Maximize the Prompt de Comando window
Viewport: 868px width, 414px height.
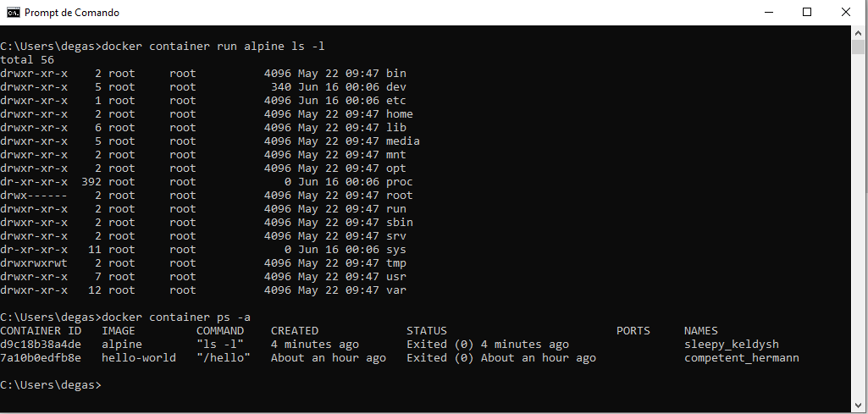pos(806,12)
